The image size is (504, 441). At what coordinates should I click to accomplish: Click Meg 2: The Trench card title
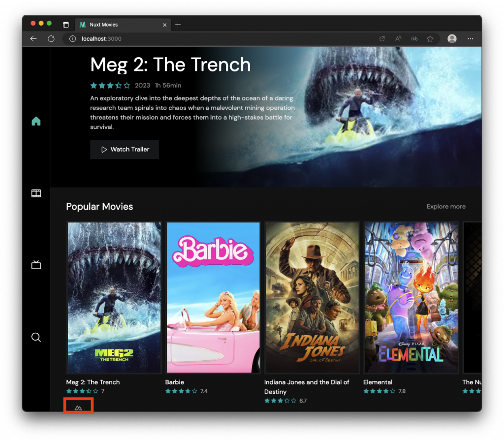pyautogui.click(x=93, y=382)
